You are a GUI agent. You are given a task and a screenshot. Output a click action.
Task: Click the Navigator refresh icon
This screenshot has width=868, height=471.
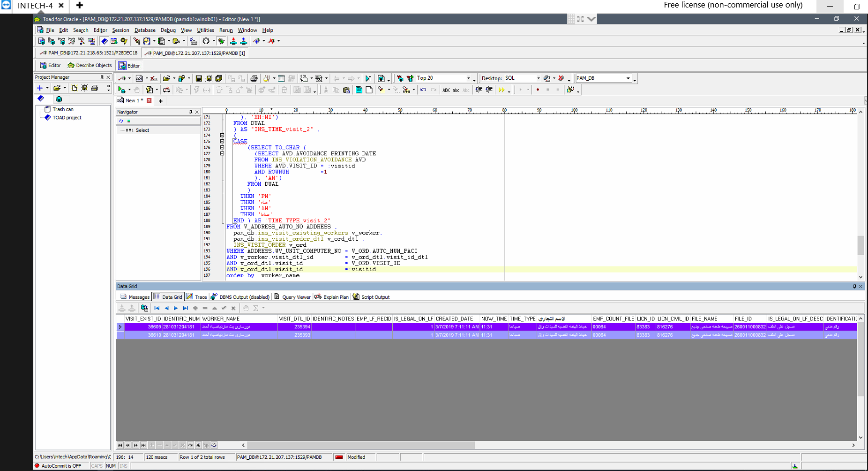coord(121,121)
